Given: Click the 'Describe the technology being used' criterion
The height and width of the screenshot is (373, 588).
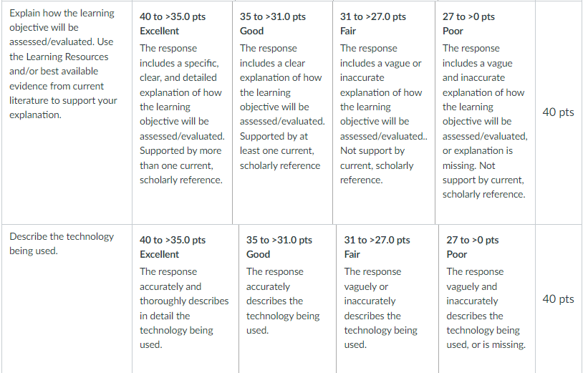Looking at the screenshot, I should click(x=62, y=243).
